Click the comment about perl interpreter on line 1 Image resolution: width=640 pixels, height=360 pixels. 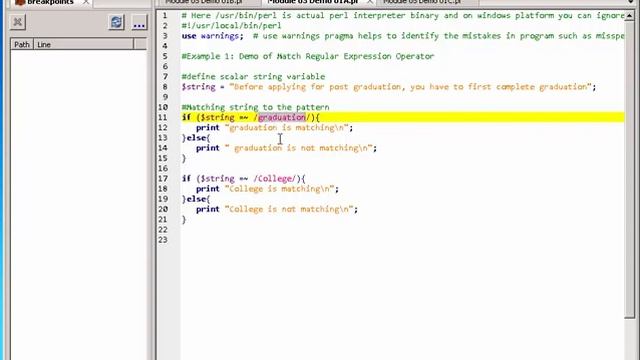(x=403, y=16)
